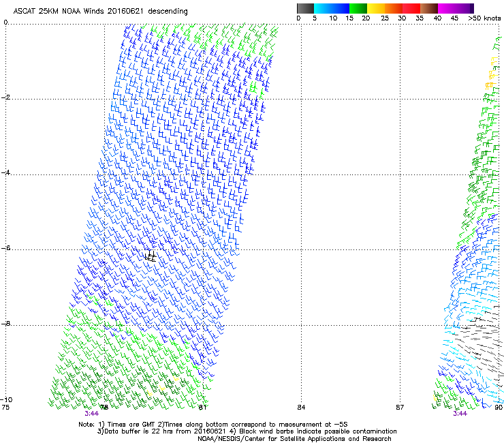Click the latitude label '-10'
Image resolution: width=504 pixels, height=443 pixels.
point(6,399)
